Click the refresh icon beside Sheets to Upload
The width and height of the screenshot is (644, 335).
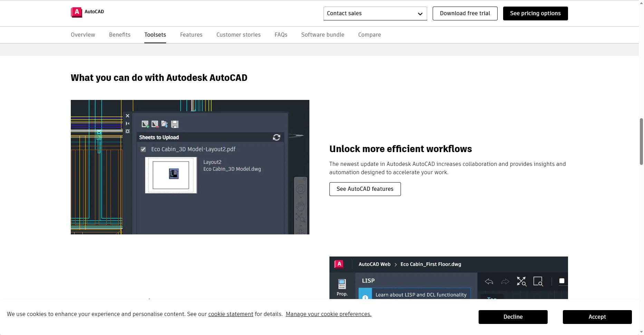click(276, 138)
